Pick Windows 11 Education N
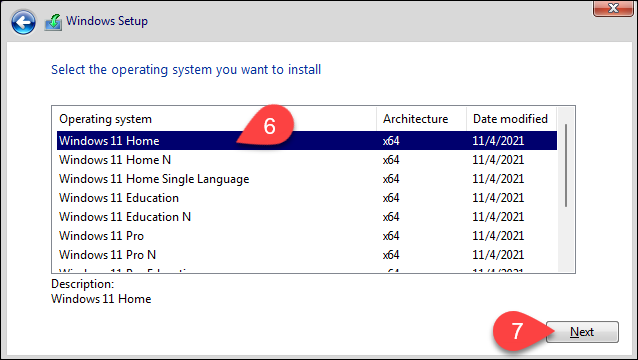This screenshot has height=360, width=638. tap(307, 217)
